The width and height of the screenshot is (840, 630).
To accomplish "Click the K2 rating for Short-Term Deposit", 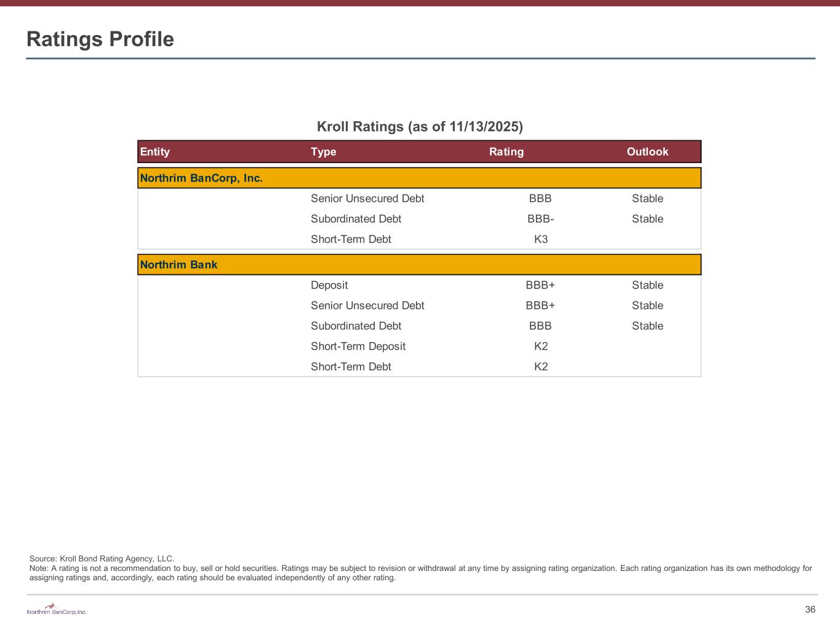I will pos(540,346).
